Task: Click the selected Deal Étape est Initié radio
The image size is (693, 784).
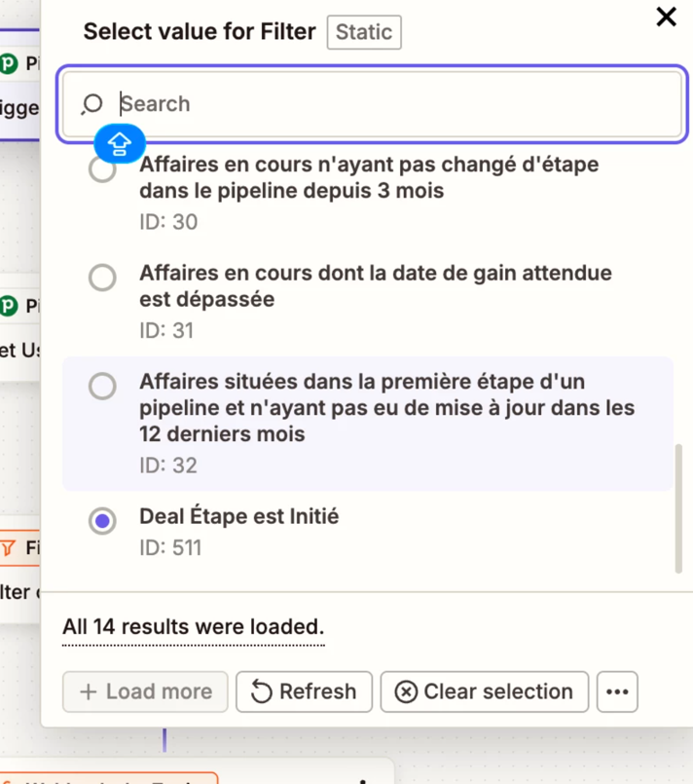Action: point(102,521)
